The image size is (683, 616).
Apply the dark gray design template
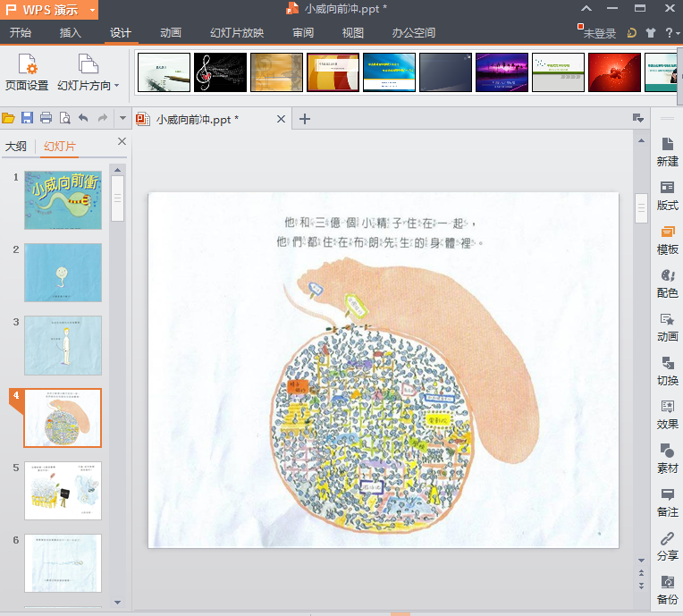[x=445, y=72]
